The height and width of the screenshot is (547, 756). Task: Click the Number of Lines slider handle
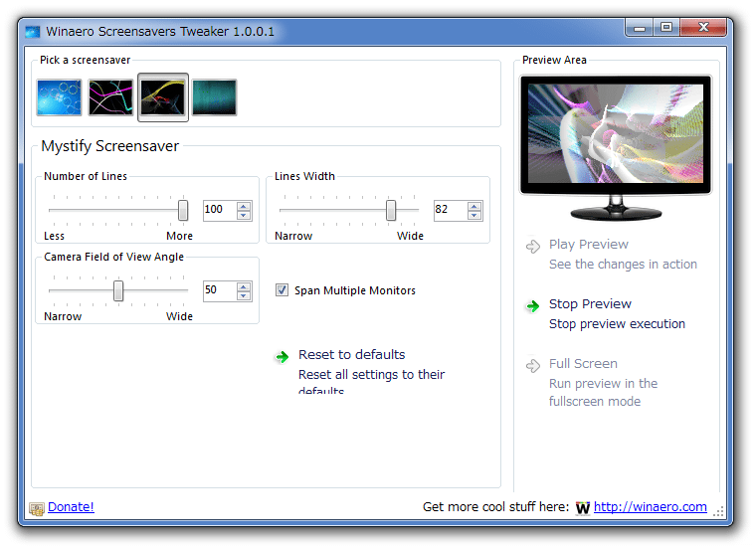click(183, 210)
